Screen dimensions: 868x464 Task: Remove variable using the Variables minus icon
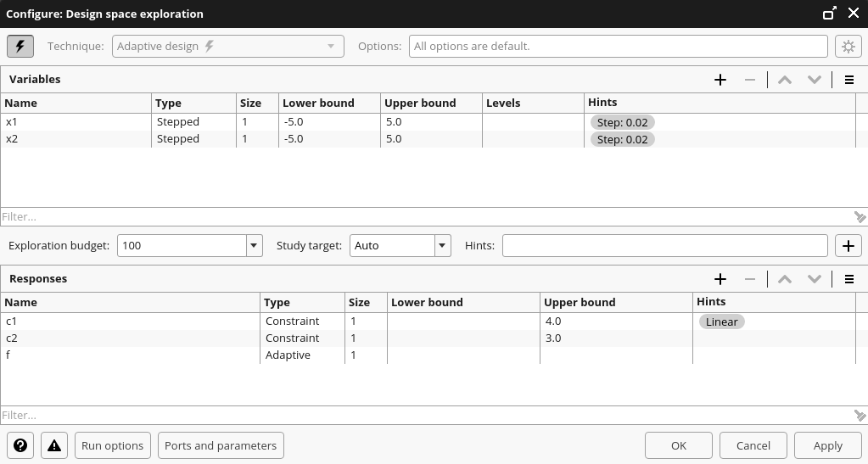tap(750, 80)
